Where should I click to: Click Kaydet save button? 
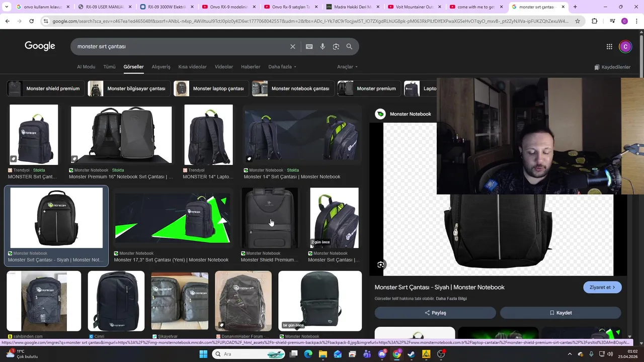coord(560,313)
